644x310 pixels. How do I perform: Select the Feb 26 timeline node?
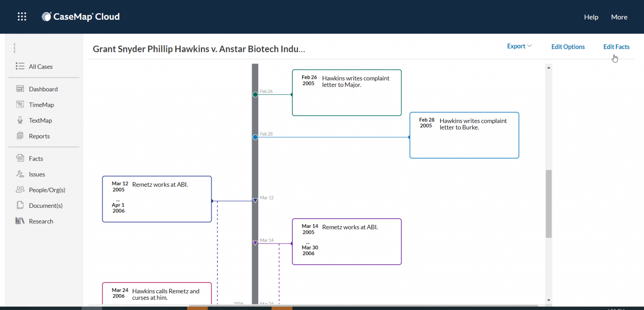click(255, 94)
